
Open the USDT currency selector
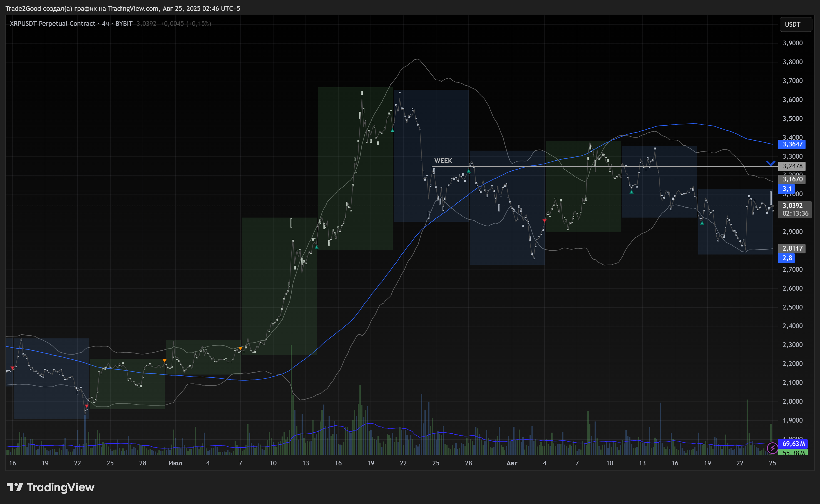795,24
